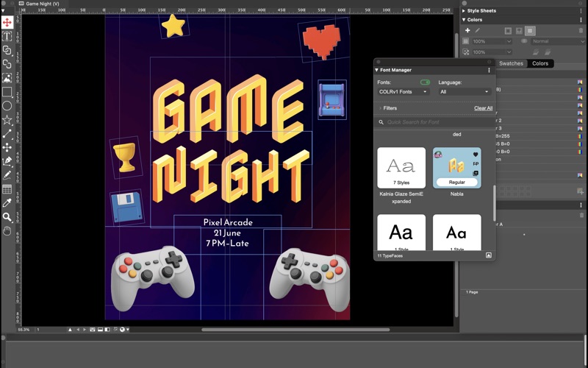
Task: Open Style Sheets panel options menu
Action: [581, 11]
